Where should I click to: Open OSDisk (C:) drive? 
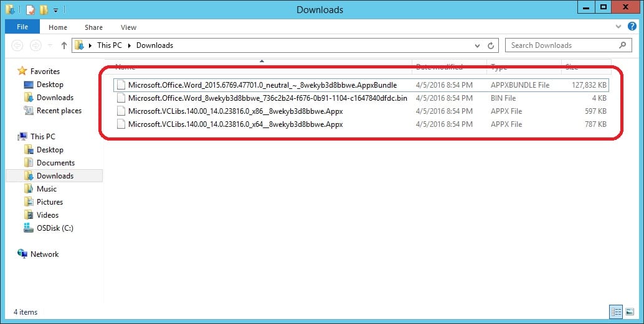pyautogui.click(x=55, y=228)
